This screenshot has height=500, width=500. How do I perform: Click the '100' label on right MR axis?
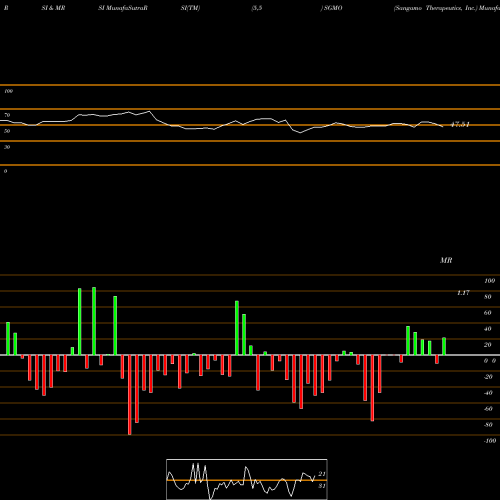[489, 281]
